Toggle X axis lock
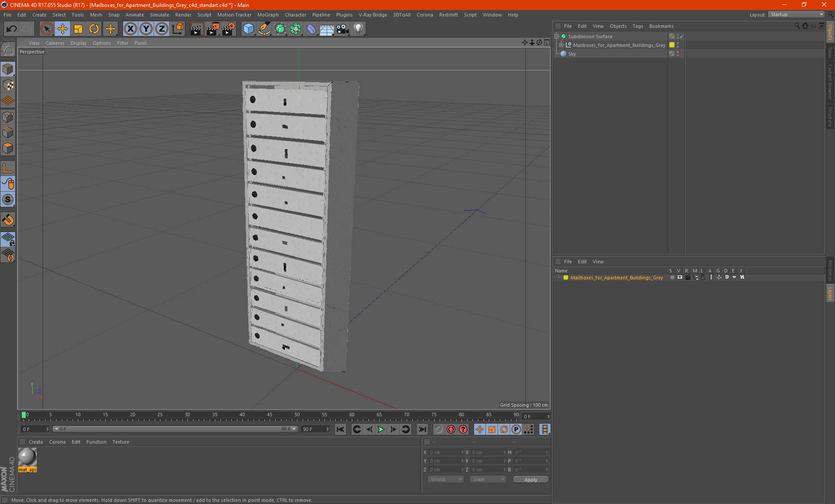This screenshot has height=504, width=835. point(130,29)
